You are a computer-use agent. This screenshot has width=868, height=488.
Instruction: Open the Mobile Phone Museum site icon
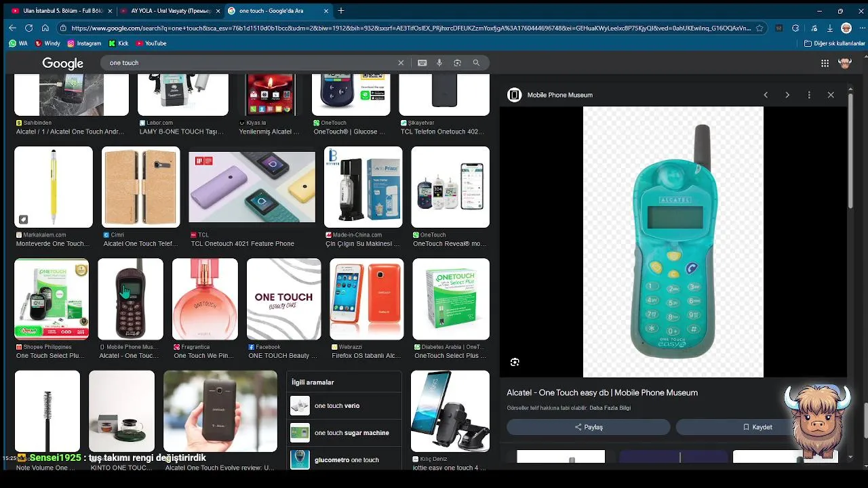(x=514, y=95)
